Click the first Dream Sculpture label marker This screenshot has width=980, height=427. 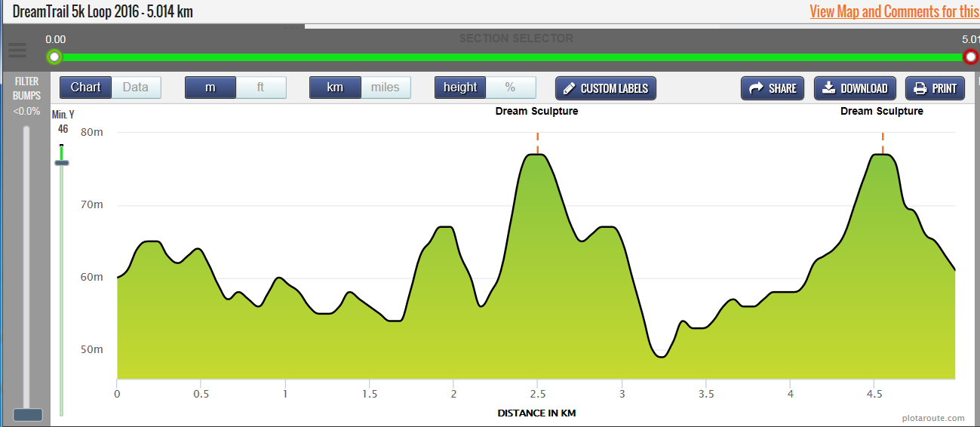click(536, 112)
